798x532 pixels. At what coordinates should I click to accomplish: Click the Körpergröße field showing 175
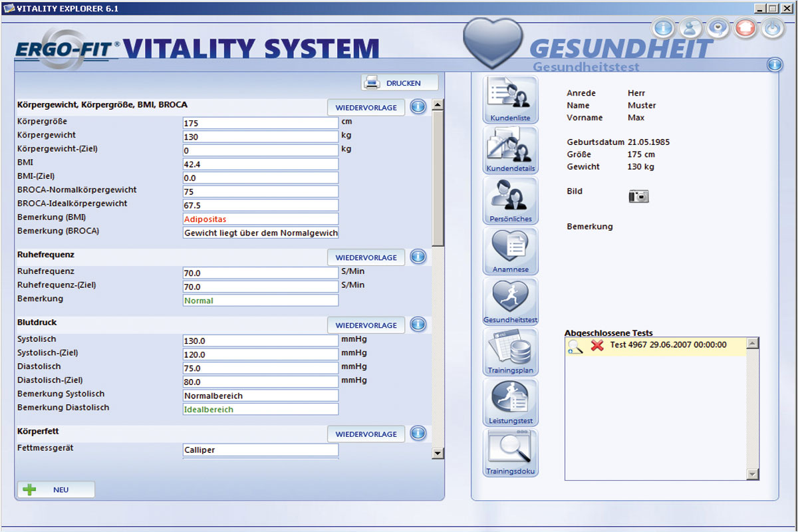pyautogui.click(x=261, y=123)
